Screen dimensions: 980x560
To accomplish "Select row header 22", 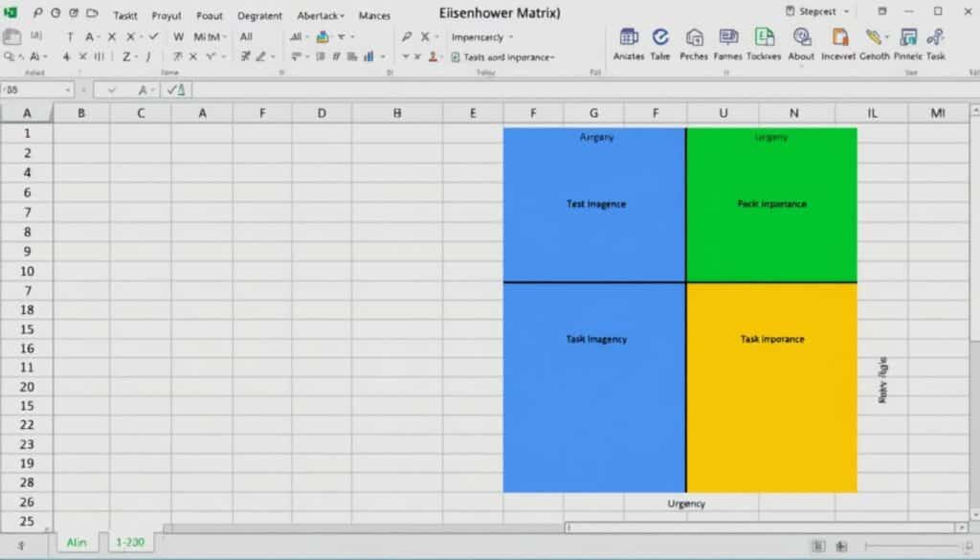I will [x=27, y=425].
